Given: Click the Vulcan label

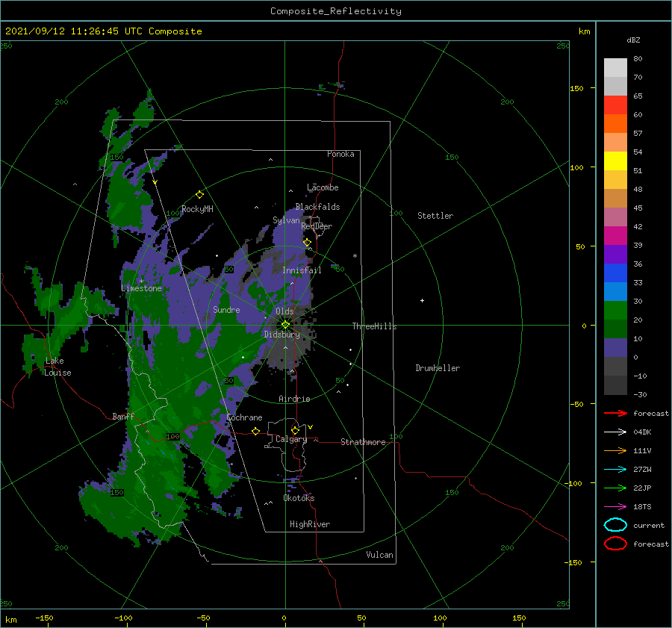Looking at the screenshot, I should click(379, 555).
